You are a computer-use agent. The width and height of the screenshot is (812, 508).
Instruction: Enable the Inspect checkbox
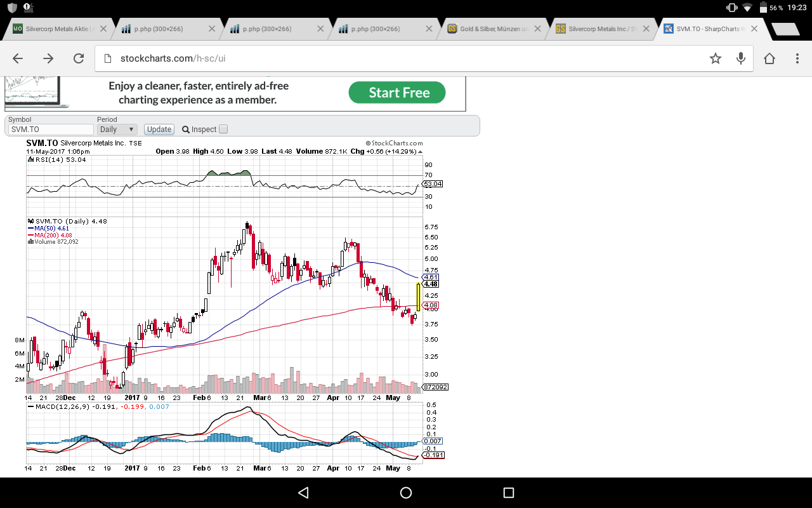coord(223,130)
